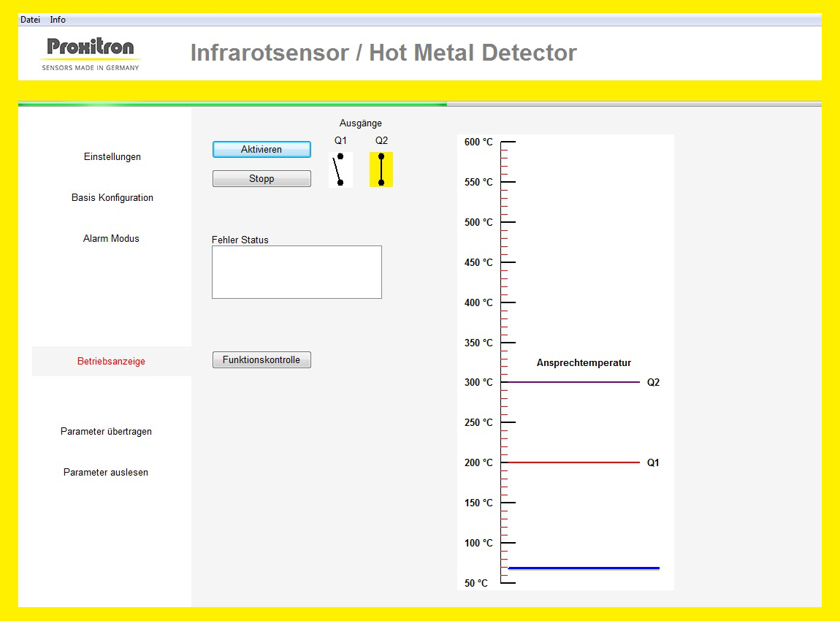Select the Alarm Modus section
Viewport: 840px width, 621px height.
coord(111,238)
